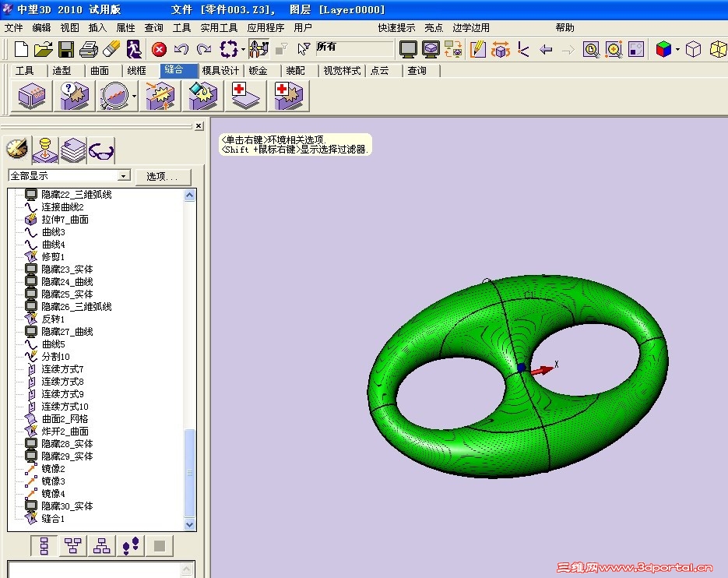Click the pencil notepad edit icon
The image size is (728, 578).
(478, 49)
